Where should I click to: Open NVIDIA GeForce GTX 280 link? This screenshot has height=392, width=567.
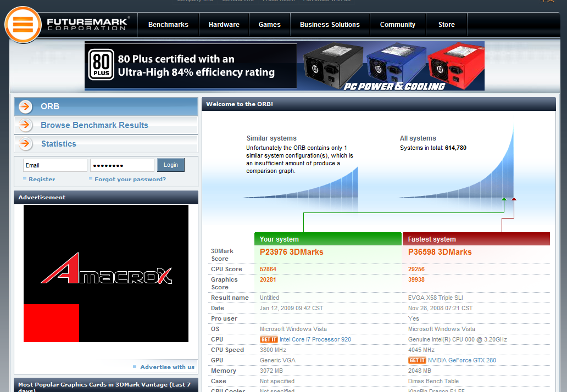tap(462, 360)
